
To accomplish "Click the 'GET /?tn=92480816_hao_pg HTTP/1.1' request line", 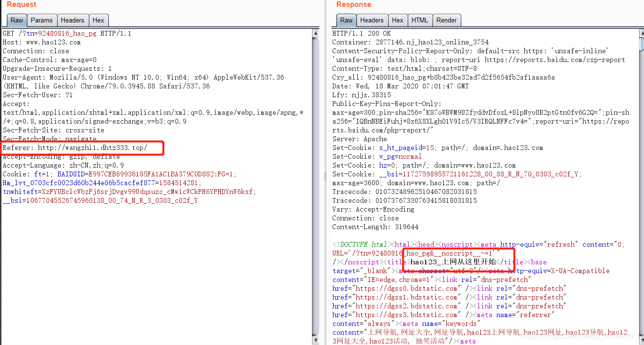I will 67,33.
